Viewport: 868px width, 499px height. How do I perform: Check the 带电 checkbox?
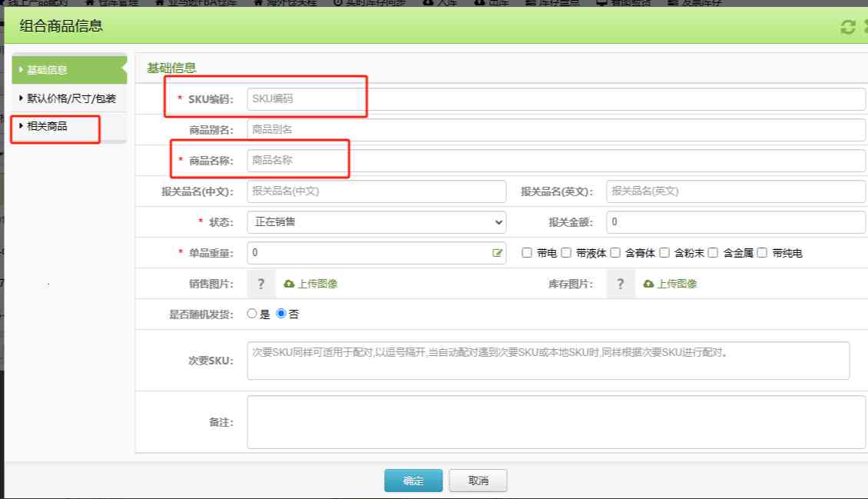(x=527, y=252)
